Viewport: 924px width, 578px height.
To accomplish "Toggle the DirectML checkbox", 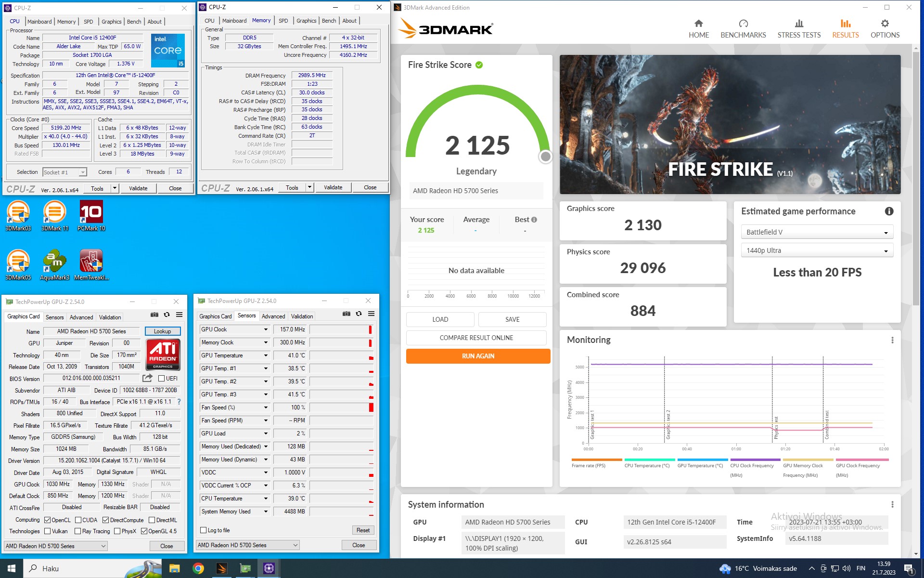I will tap(152, 520).
